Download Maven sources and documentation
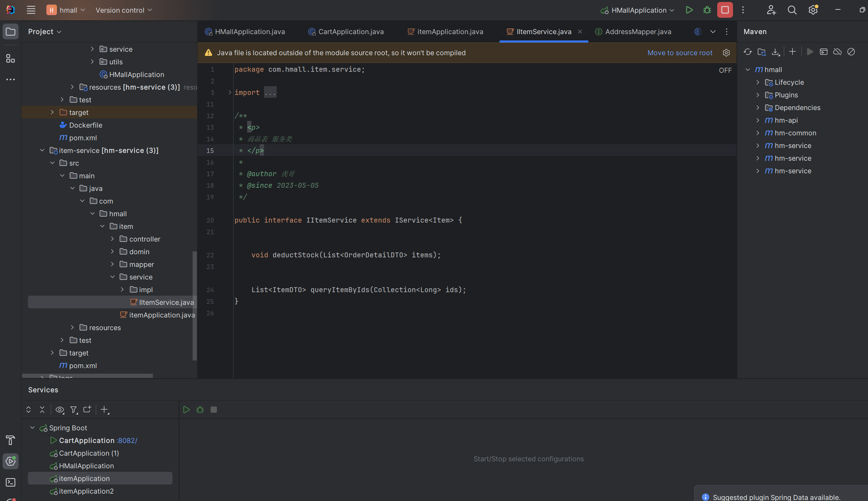Screen dimensions: 868x501 (776, 52)
